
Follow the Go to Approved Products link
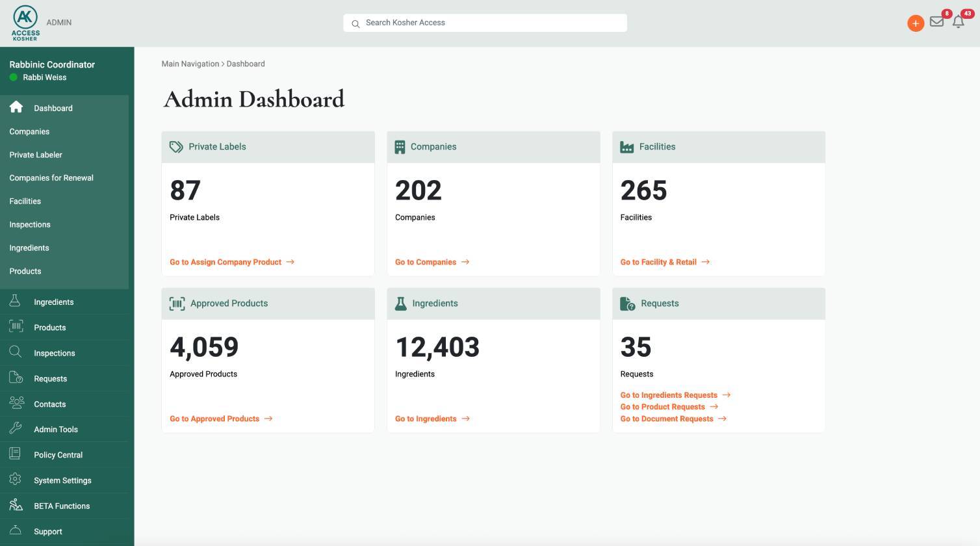pyautogui.click(x=214, y=419)
